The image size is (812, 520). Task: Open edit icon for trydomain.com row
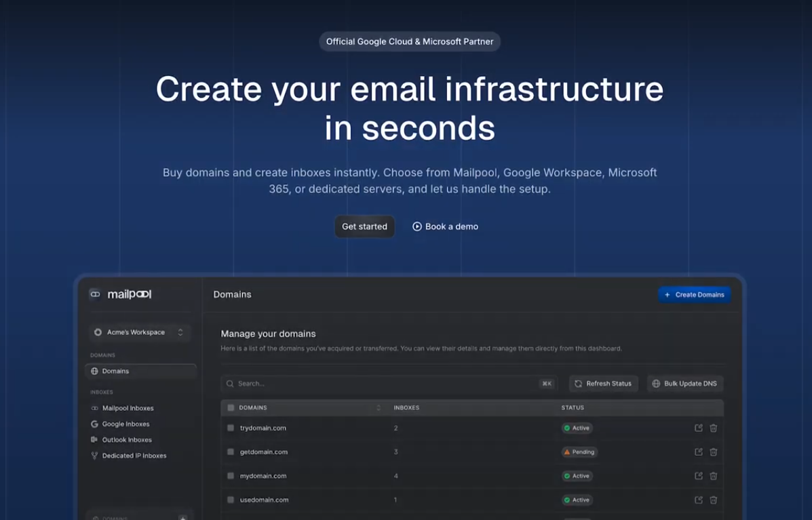pyautogui.click(x=698, y=428)
